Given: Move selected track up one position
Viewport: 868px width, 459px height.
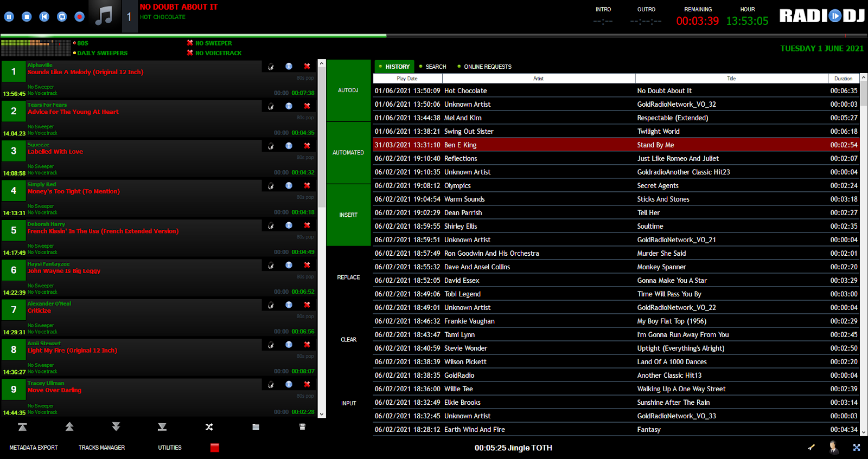Looking at the screenshot, I should tap(69, 427).
